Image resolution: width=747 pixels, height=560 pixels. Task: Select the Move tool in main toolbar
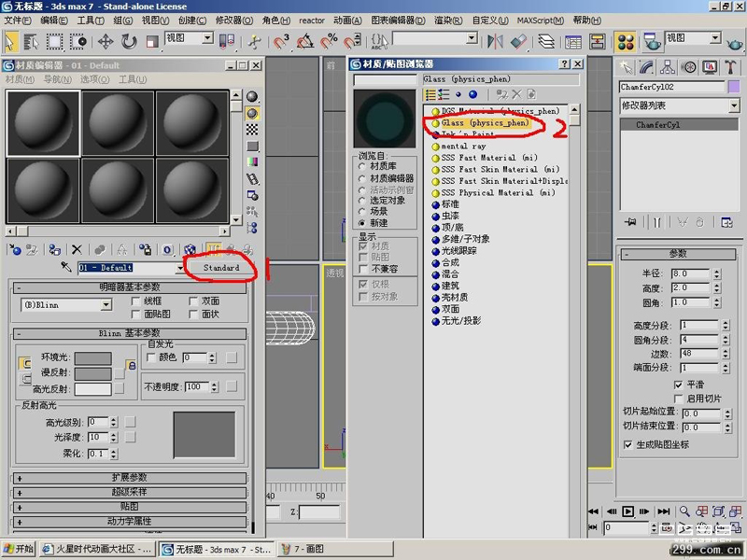click(106, 42)
